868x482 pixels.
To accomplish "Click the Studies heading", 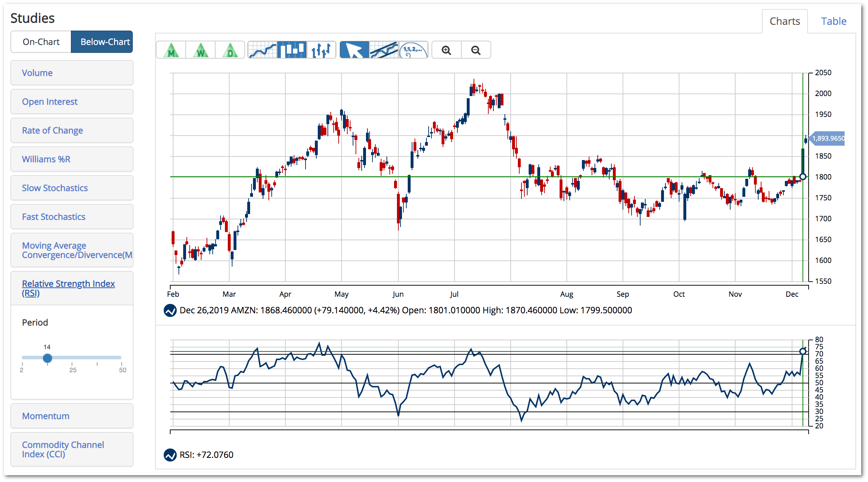I will [32, 18].
